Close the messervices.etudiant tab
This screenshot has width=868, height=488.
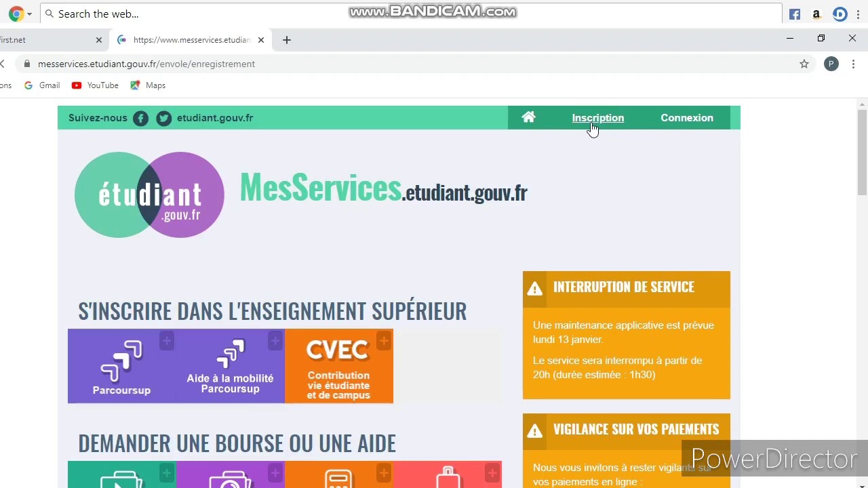tap(261, 40)
